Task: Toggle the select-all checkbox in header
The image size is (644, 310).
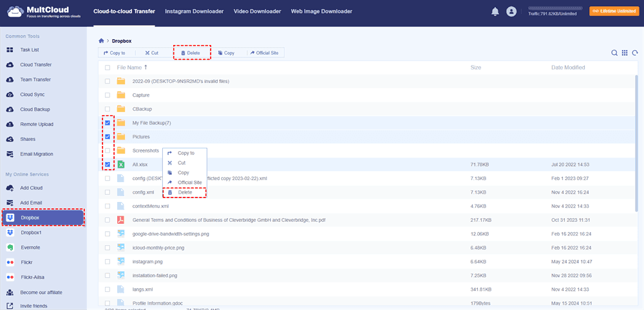Action: [108, 68]
